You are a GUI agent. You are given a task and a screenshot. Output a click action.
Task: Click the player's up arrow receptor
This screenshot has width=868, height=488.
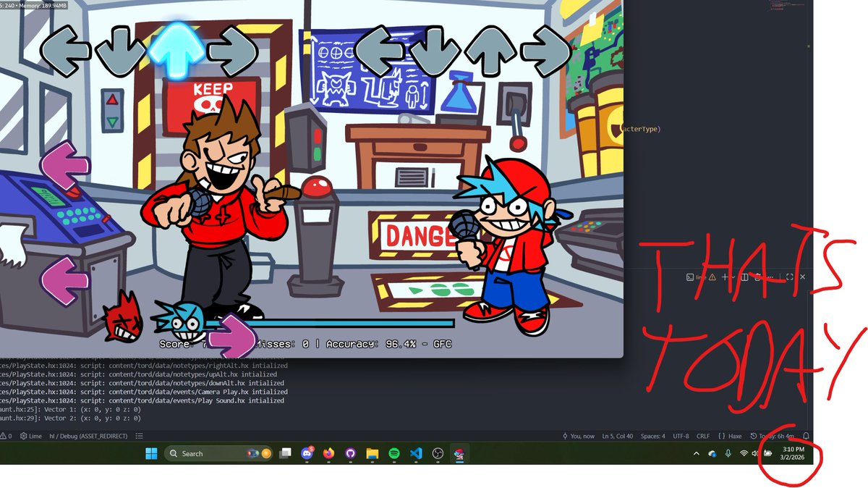[490, 52]
